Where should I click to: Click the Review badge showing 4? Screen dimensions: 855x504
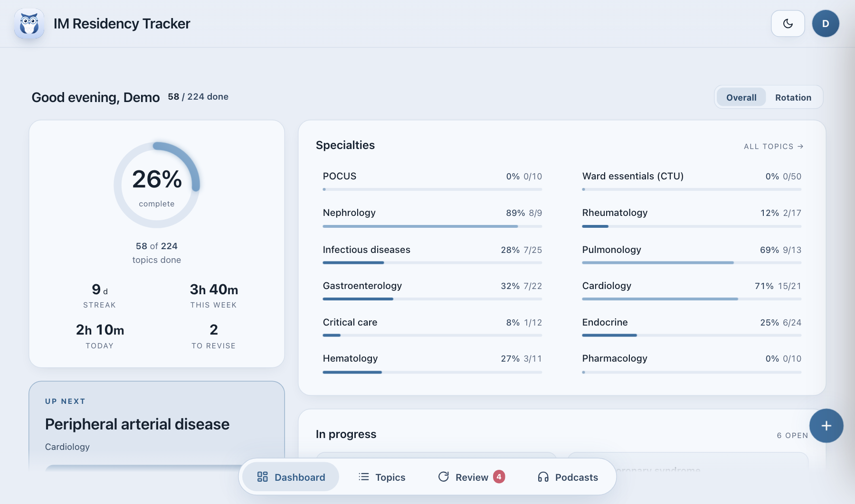pyautogui.click(x=499, y=476)
